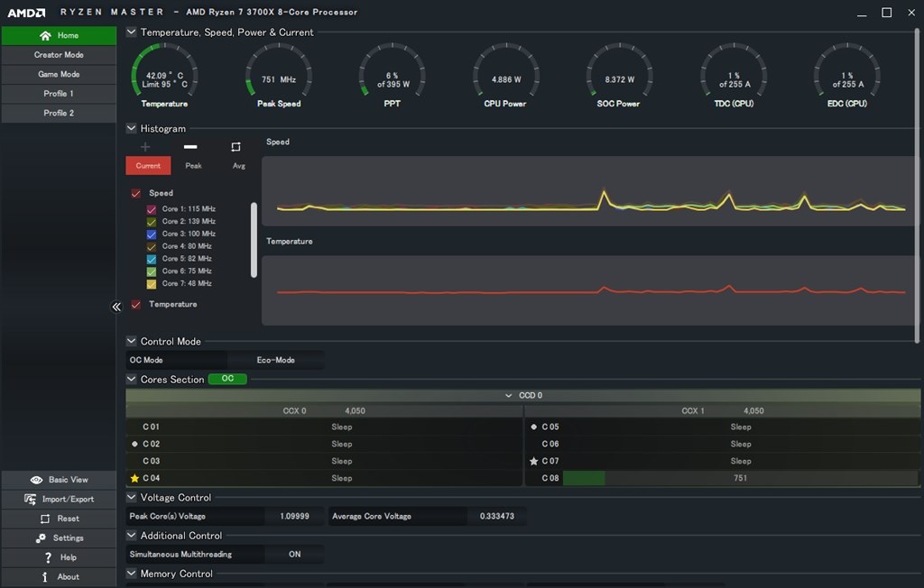Select Eco-Mode control option

click(276, 360)
